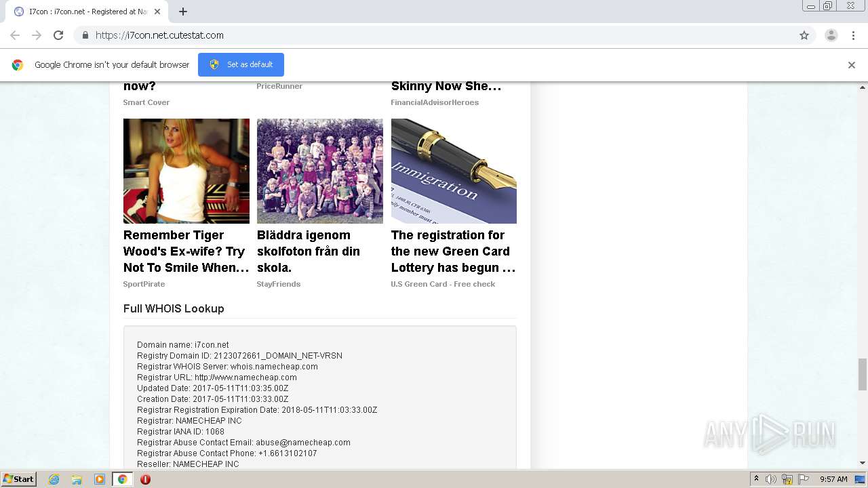The width and height of the screenshot is (868, 488).
Task: Click the Registry Domain ID line
Action: [239, 356]
